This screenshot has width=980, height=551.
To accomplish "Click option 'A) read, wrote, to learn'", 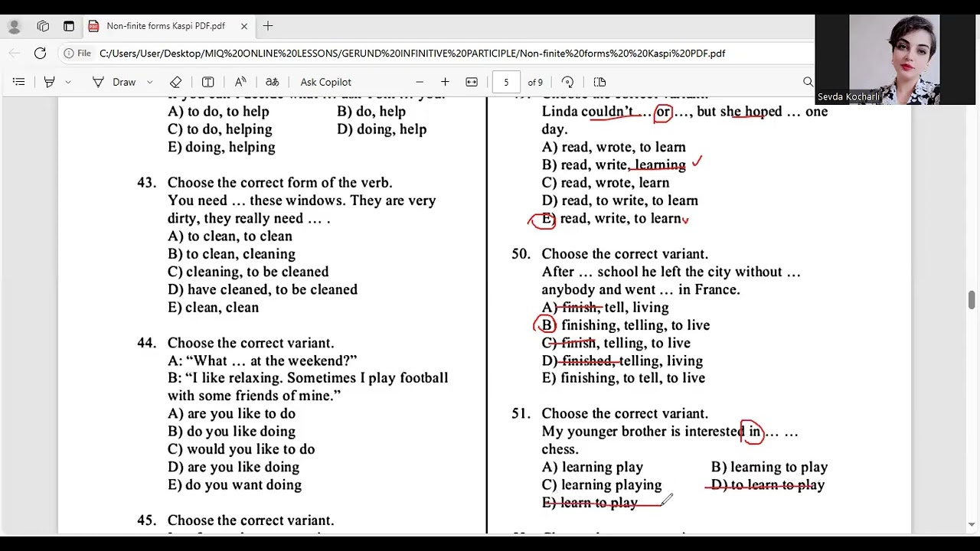I will 613,147.
